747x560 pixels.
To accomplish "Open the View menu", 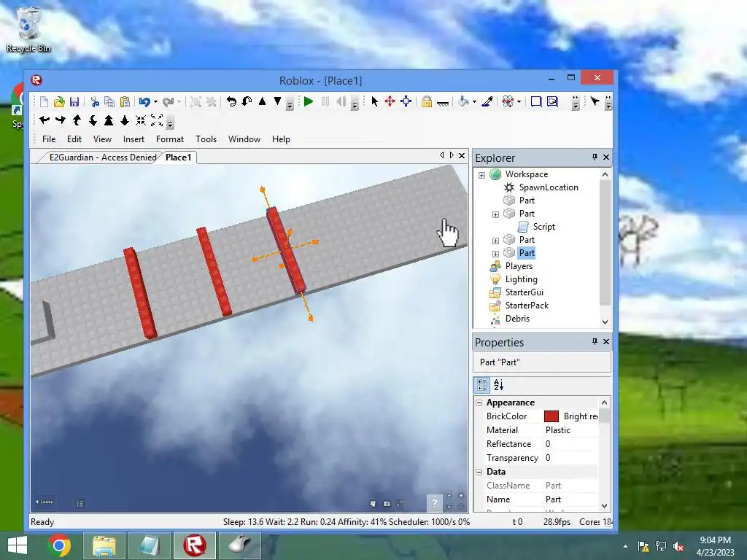I will pyautogui.click(x=102, y=139).
